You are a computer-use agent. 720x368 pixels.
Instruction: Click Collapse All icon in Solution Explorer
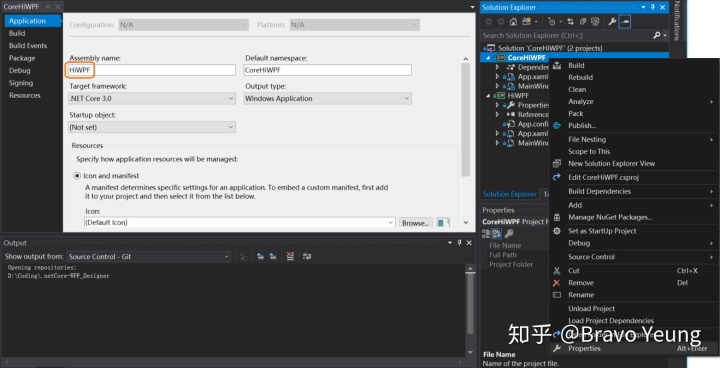coord(583,22)
